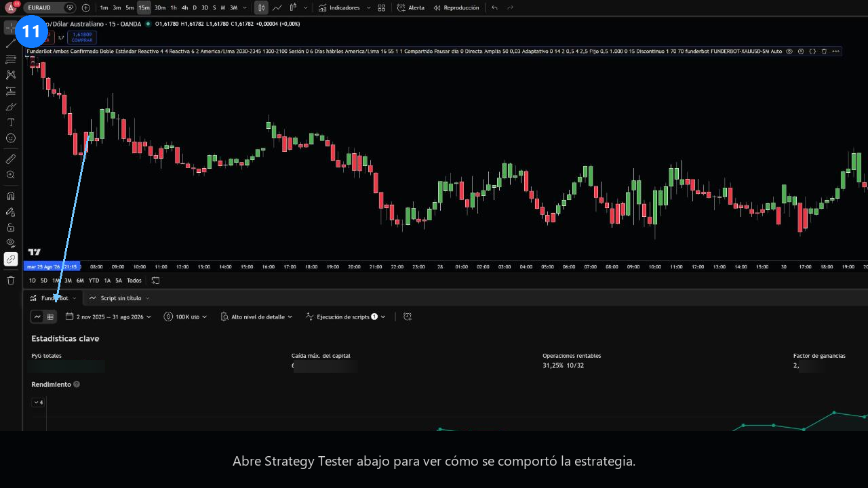Undo the last chart action
868x488 pixels.
pos(494,7)
